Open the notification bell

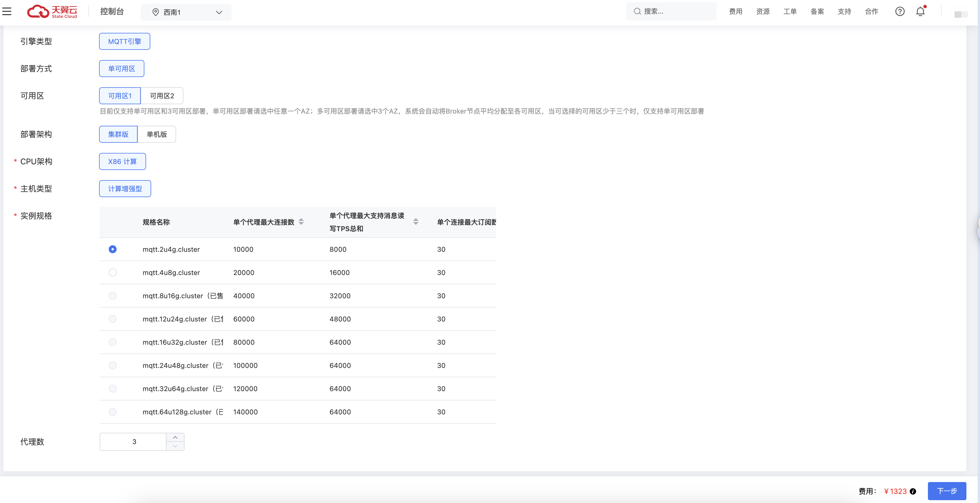click(x=920, y=11)
